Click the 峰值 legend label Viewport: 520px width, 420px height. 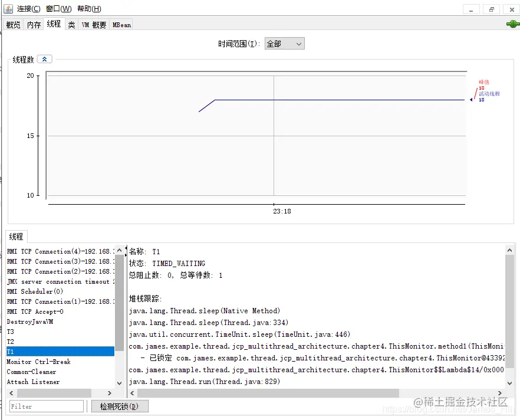point(484,82)
